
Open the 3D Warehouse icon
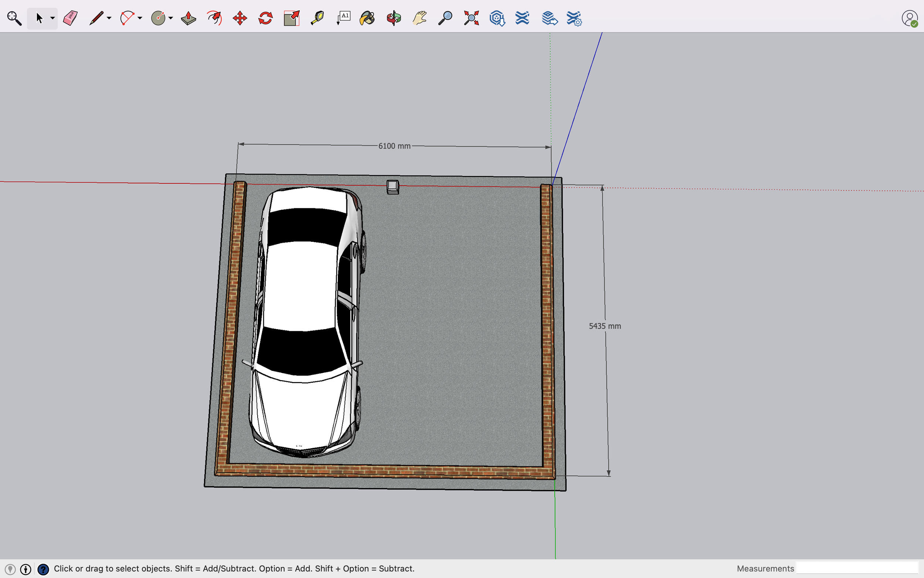[x=497, y=18]
